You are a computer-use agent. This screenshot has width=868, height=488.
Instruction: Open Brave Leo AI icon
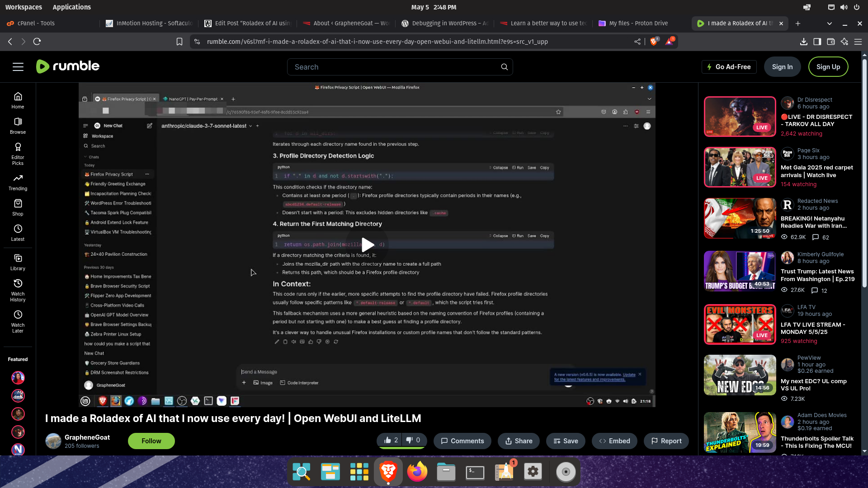click(844, 42)
